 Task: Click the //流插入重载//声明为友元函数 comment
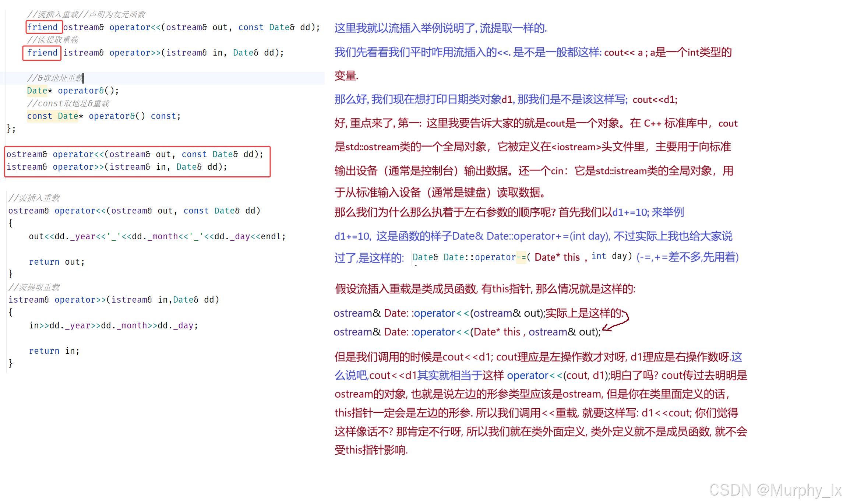86,14
